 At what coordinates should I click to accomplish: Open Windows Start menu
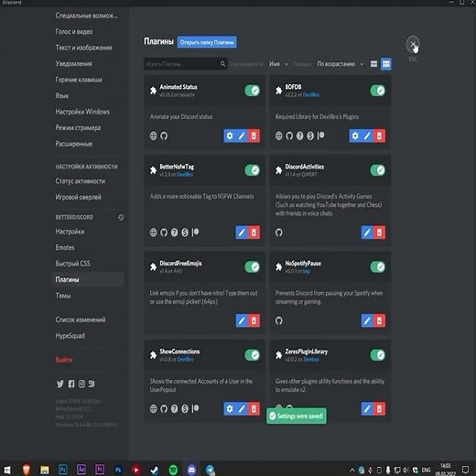[x=7, y=470]
